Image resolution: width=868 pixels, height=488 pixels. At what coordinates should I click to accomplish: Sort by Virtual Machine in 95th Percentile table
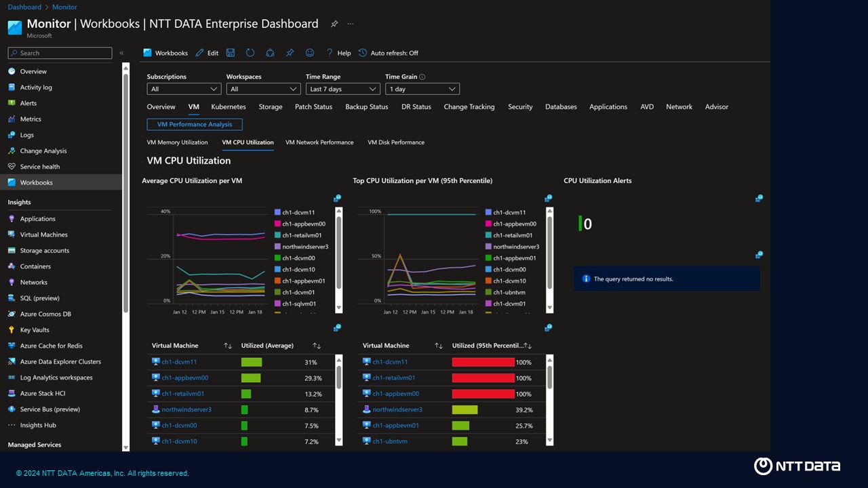point(439,346)
